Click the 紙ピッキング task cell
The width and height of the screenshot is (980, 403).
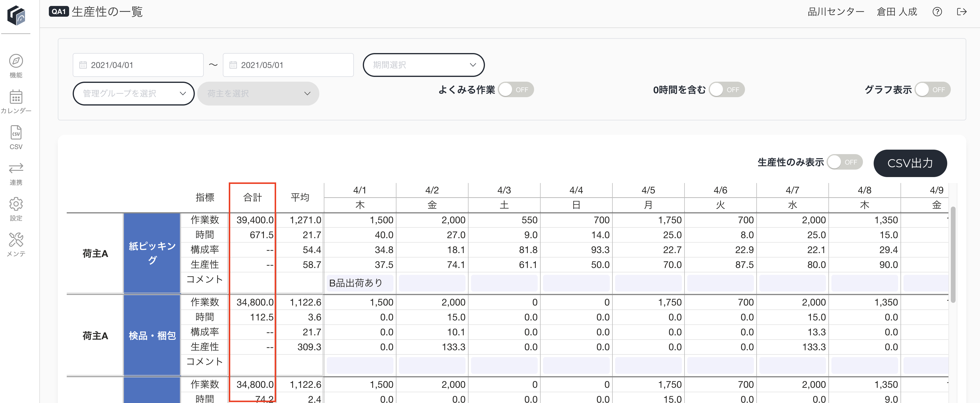point(152,253)
